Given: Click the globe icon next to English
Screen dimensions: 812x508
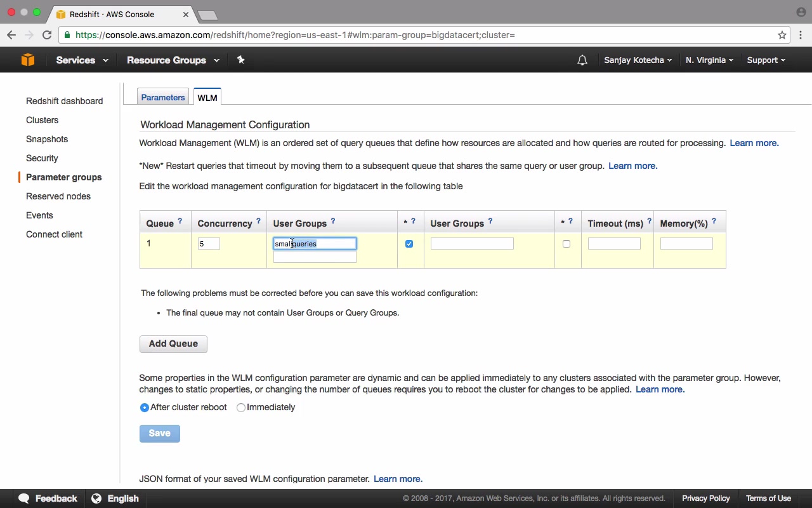Looking at the screenshot, I should coord(96,498).
